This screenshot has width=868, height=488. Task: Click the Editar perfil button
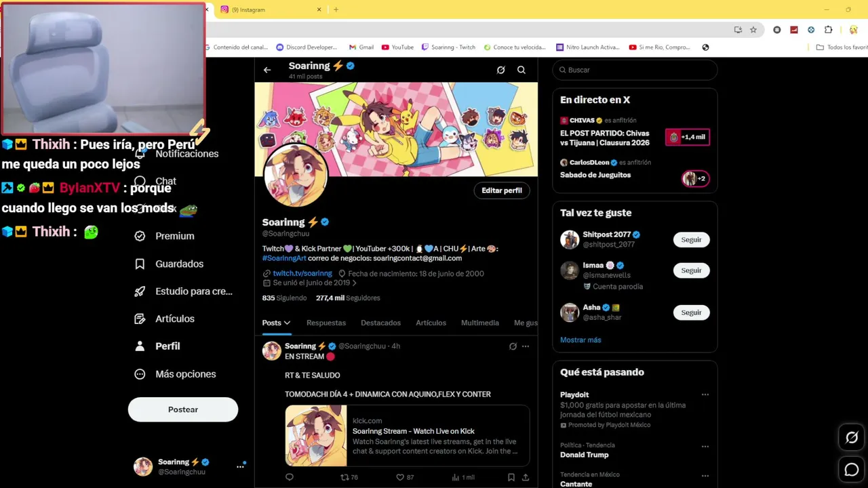point(502,190)
